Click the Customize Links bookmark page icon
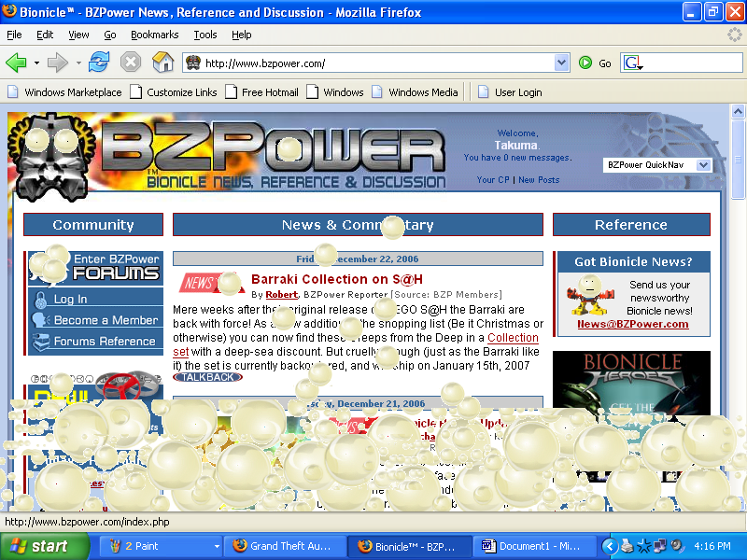The image size is (747, 560). (x=135, y=91)
